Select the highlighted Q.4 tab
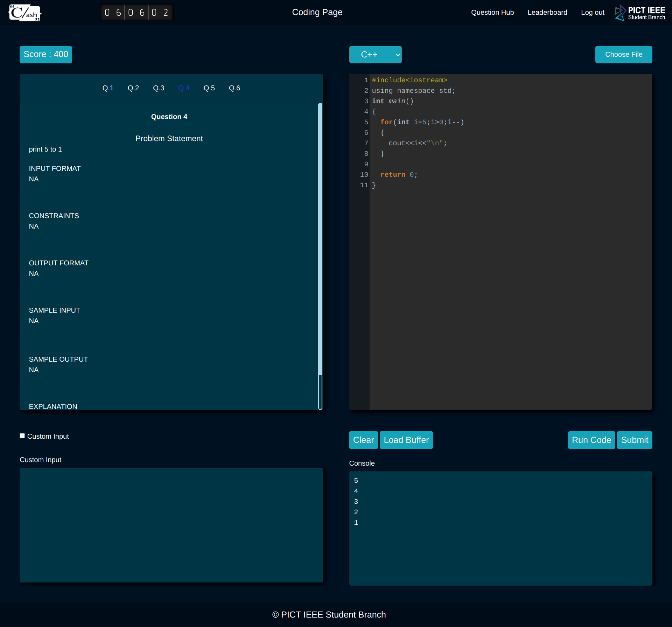The image size is (672, 627). tap(184, 88)
